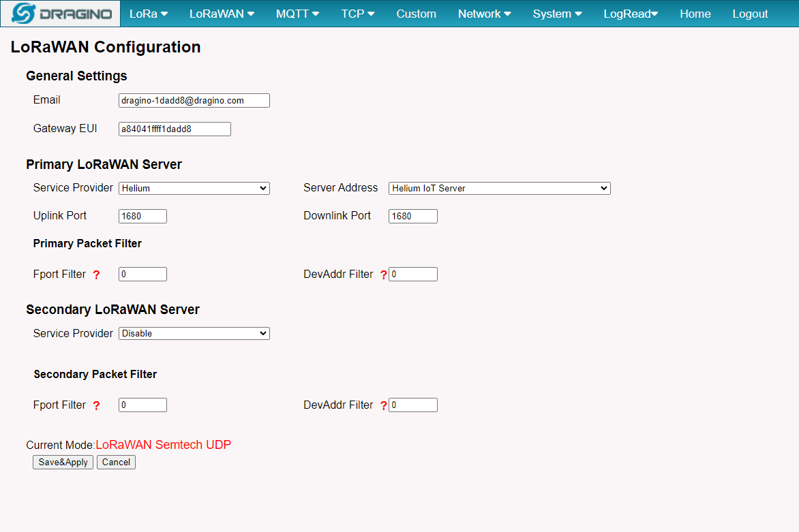This screenshot has height=532, width=799.
Task: Click the Logout link
Action: tap(750, 14)
